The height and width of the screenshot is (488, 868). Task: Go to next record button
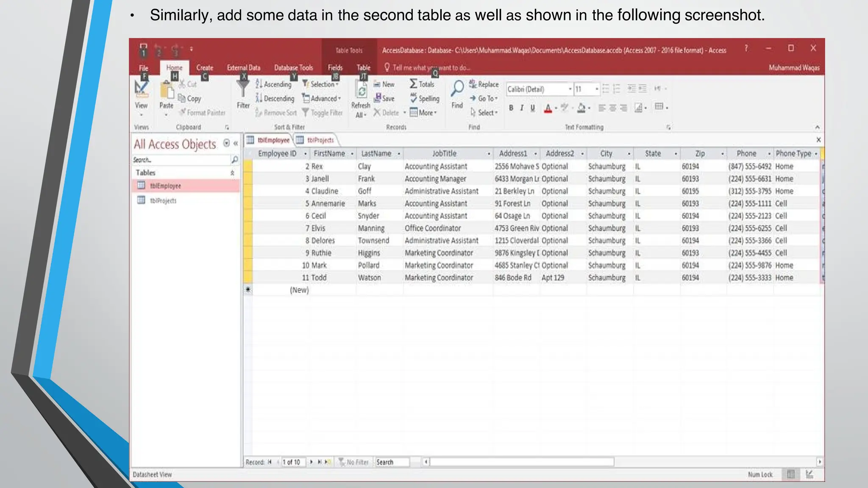tap(311, 462)
